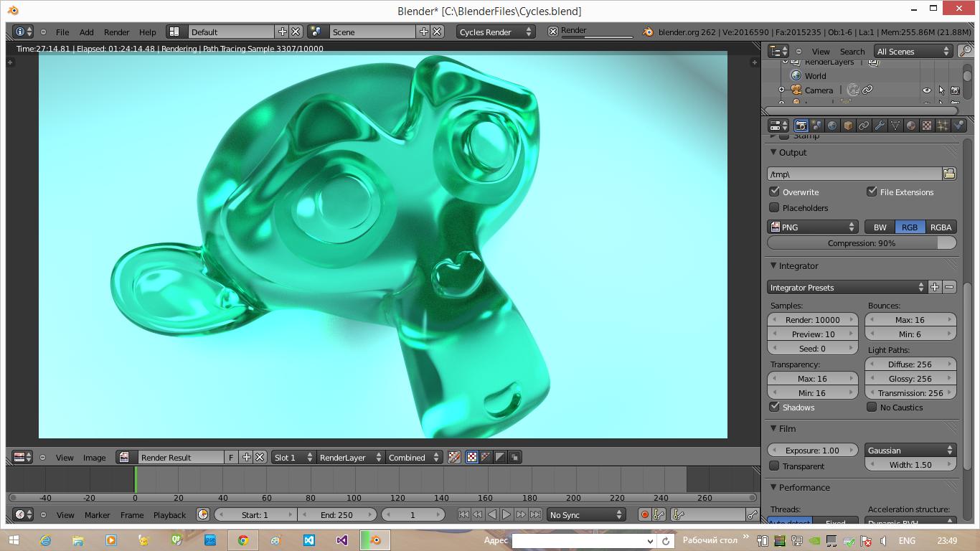
Task: Toggle the Overwrite checkbox
Action: (774, 192)
